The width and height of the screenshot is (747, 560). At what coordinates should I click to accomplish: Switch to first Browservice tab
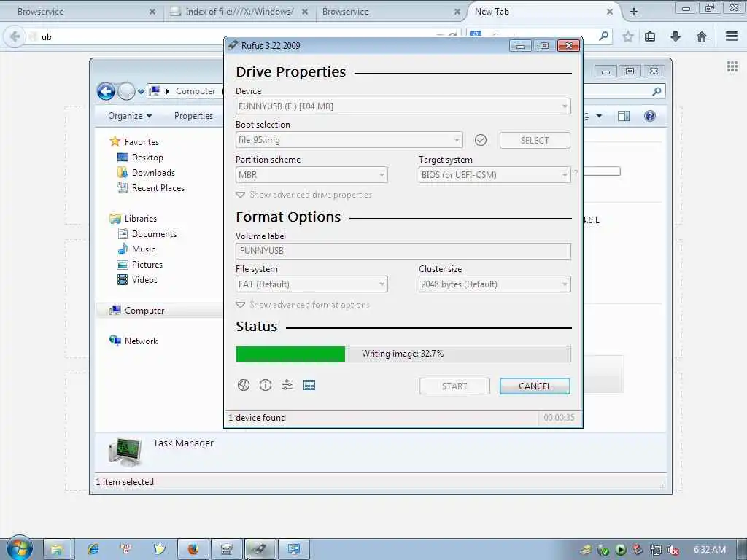tap(82, 12)
